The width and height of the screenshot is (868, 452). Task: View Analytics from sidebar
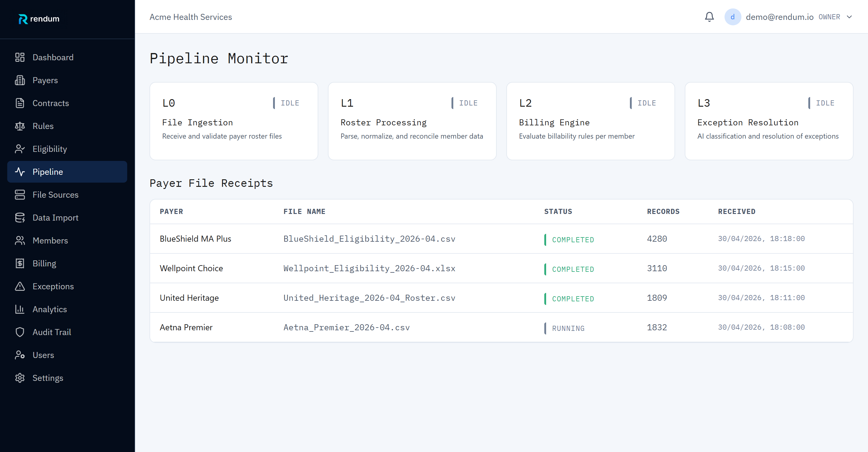[x=67, y=309]
